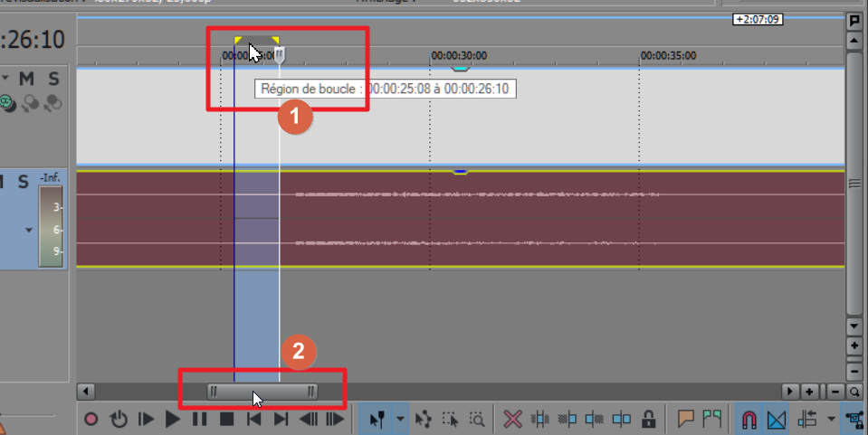The width and height of the screenshot is (868, 435).
Task: Click the audio track volume meter
Action: click(51, 226)
